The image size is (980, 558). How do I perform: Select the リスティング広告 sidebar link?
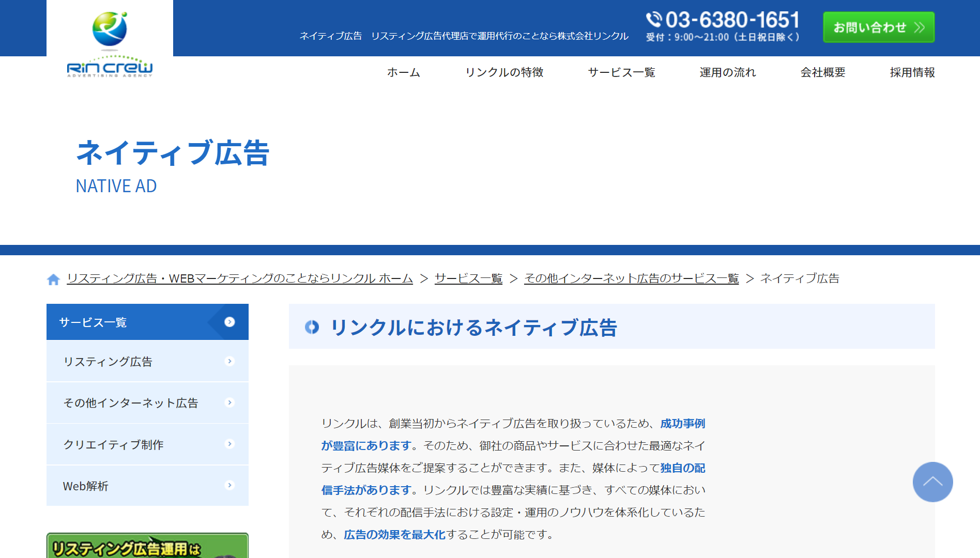point(147,361)
